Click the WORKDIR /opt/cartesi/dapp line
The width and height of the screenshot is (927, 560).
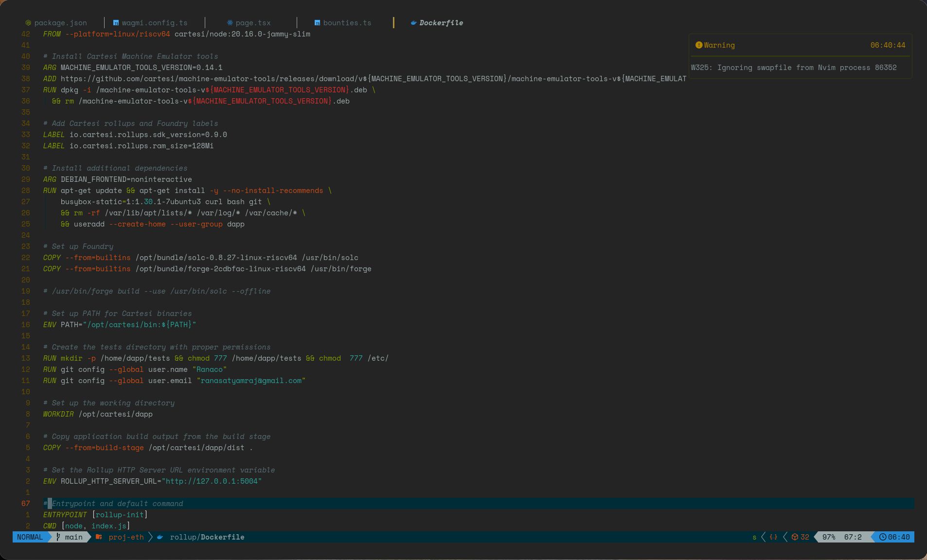98,414
